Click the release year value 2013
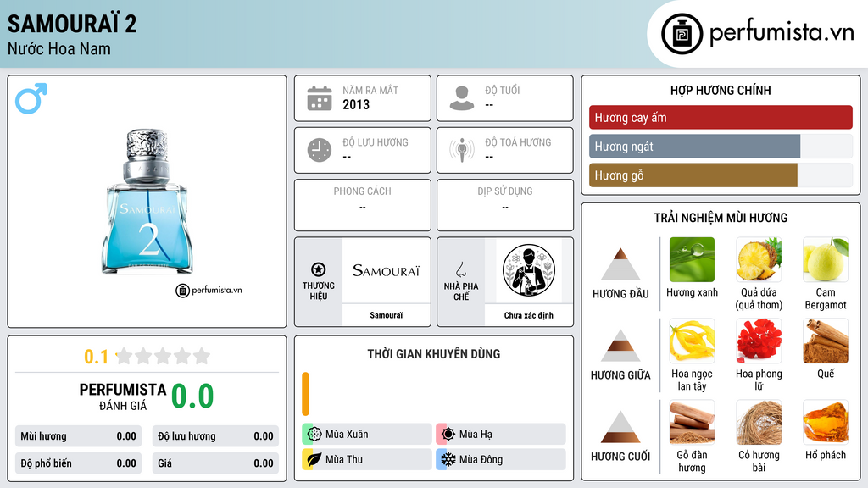Image resolution: width=868 pixels, height=488 pixels. coord(356,104)
